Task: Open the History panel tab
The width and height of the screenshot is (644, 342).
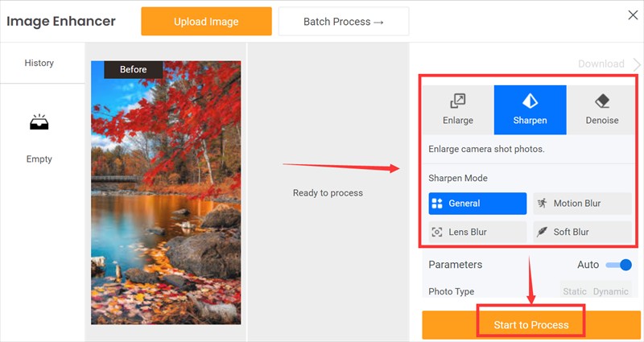Action: 39,63
